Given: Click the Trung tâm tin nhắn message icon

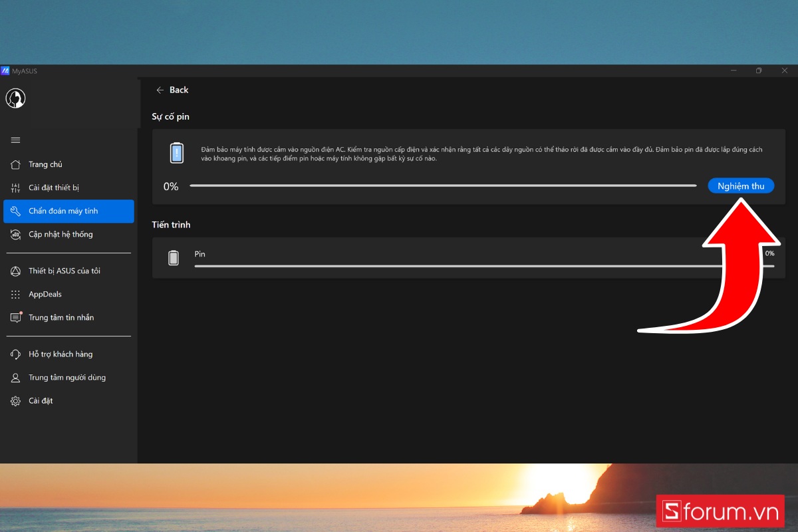Looking at the screenshot, I should point(15,317).
